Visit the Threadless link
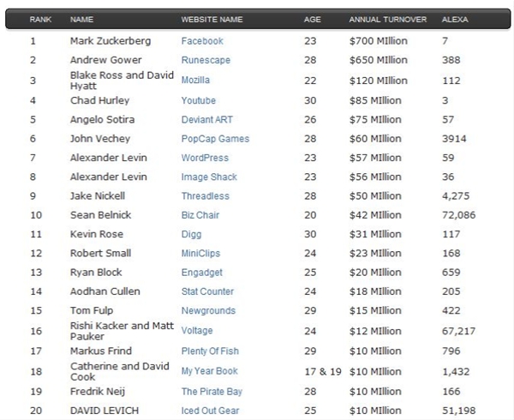This screenshot has height=420, width=514. (x=206, y=196)
